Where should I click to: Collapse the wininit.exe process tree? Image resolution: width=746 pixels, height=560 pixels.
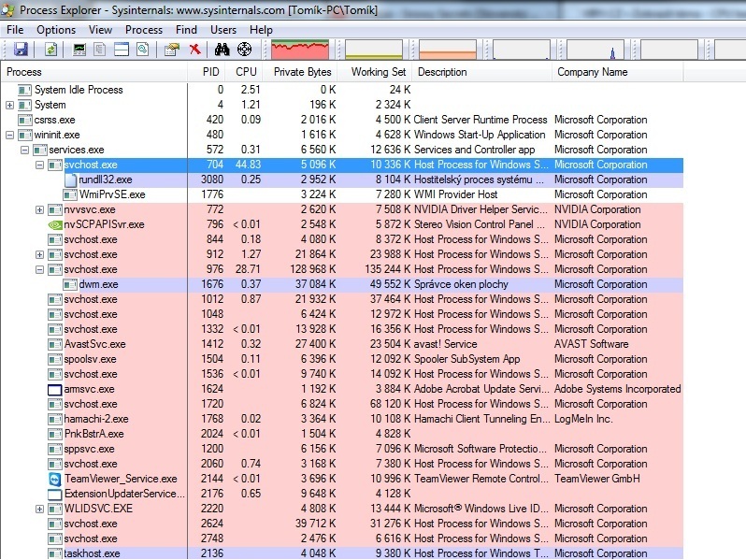9,135
